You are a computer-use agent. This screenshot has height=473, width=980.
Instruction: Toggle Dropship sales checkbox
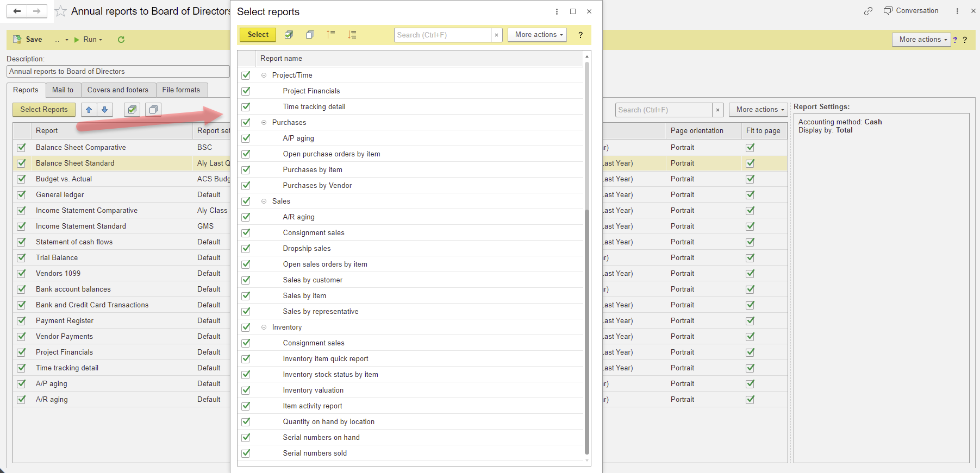pyautogui.click(x=246, y=248)
